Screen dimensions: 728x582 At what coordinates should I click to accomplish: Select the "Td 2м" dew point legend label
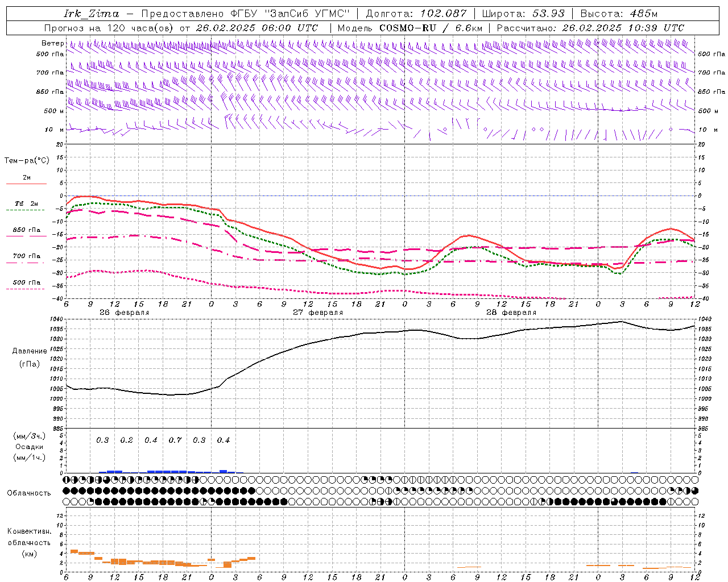click(26, 203)
